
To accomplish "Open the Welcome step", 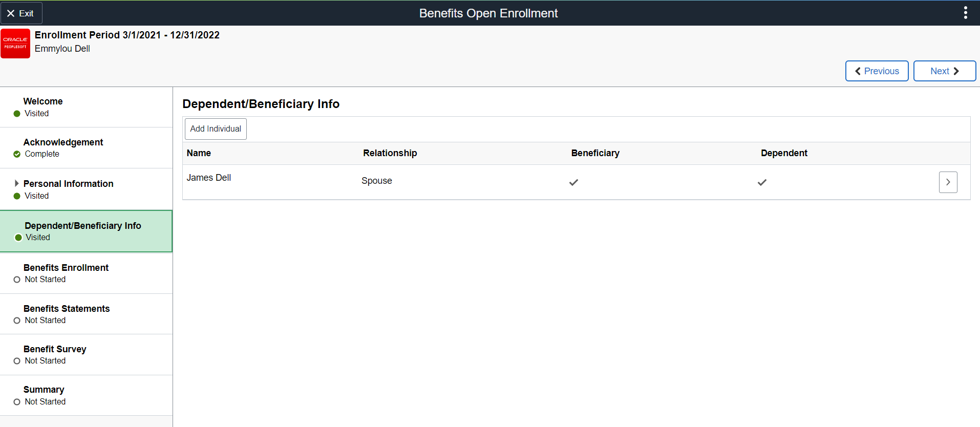I will 43,101.
